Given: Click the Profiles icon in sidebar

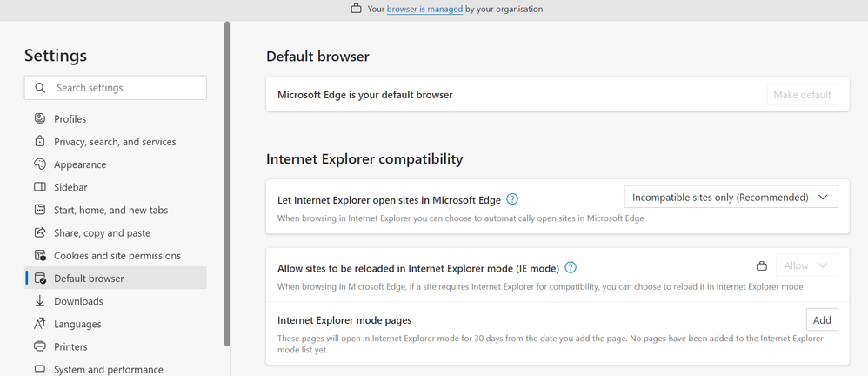Looking at the screenshot, I should click(40, 118).
